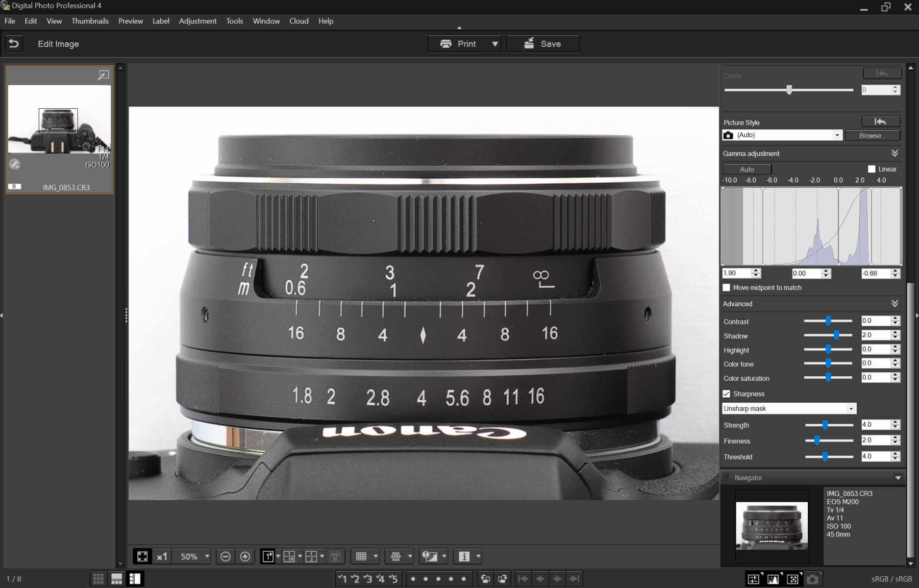Toggle highlight/shadow warning icon

(429, 556)
